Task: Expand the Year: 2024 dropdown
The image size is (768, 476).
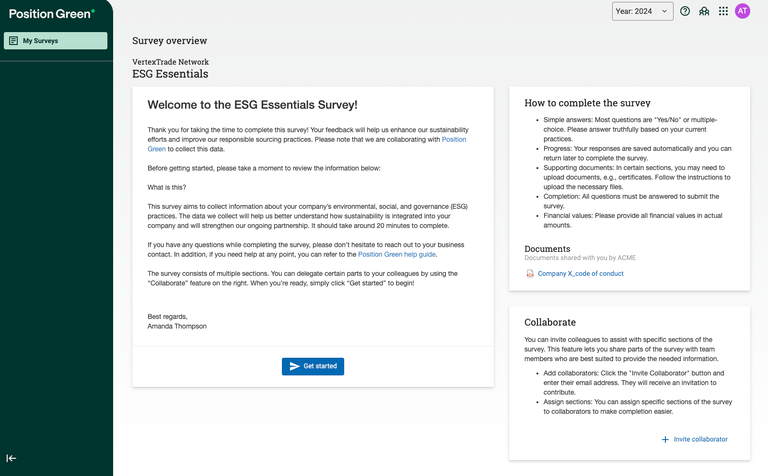Action: point(642,11)
